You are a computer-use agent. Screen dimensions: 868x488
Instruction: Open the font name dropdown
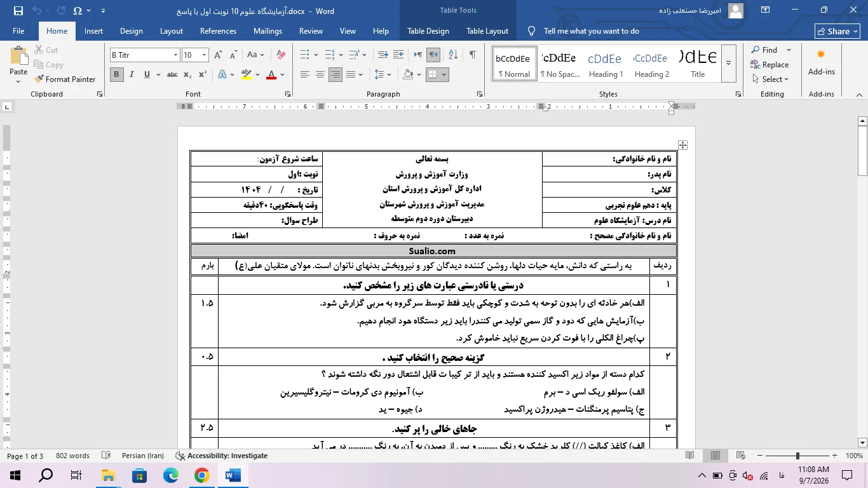tap(175, 55)
